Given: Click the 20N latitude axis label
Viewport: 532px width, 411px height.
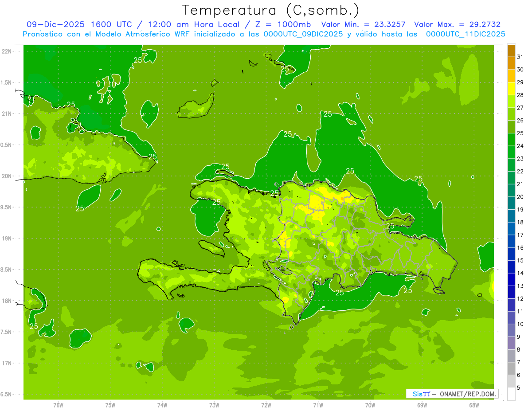Looking at the screenshot, I should [7, 176].
